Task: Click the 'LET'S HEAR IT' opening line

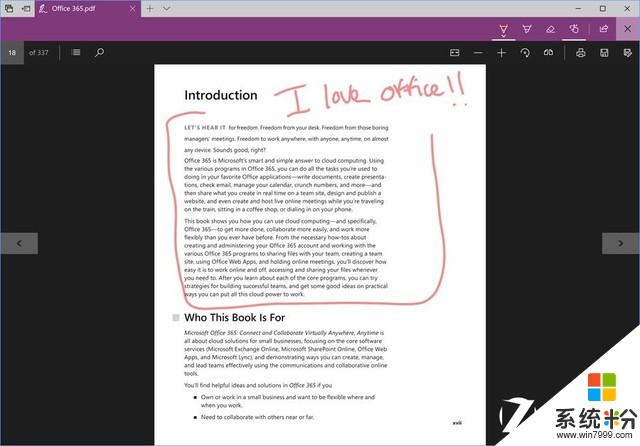Action: (x=286, y=128)
